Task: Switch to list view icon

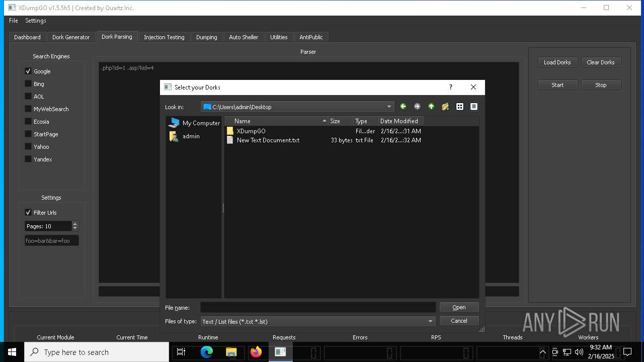Action: pos(460,107)
